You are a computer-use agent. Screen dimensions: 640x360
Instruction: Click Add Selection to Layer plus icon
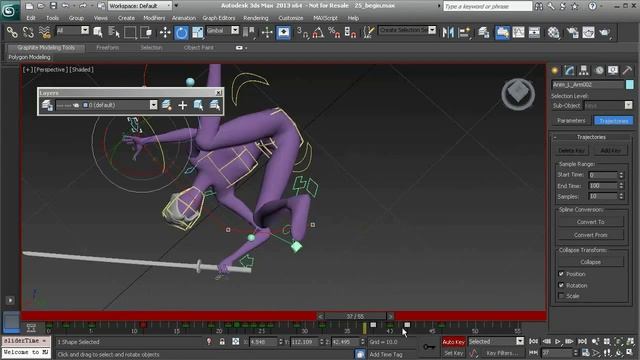tap(182, 105)
